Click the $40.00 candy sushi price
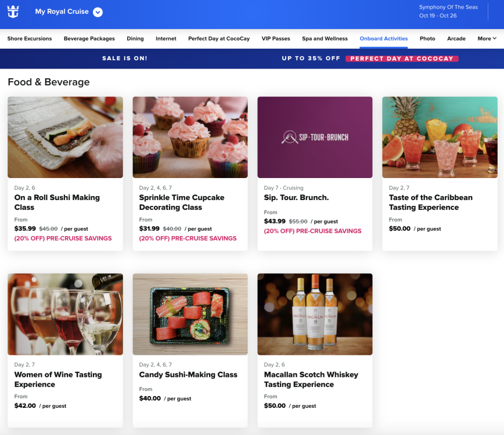Image resolution: width=504 pixels, height=435 pixels. pos(150,398)
